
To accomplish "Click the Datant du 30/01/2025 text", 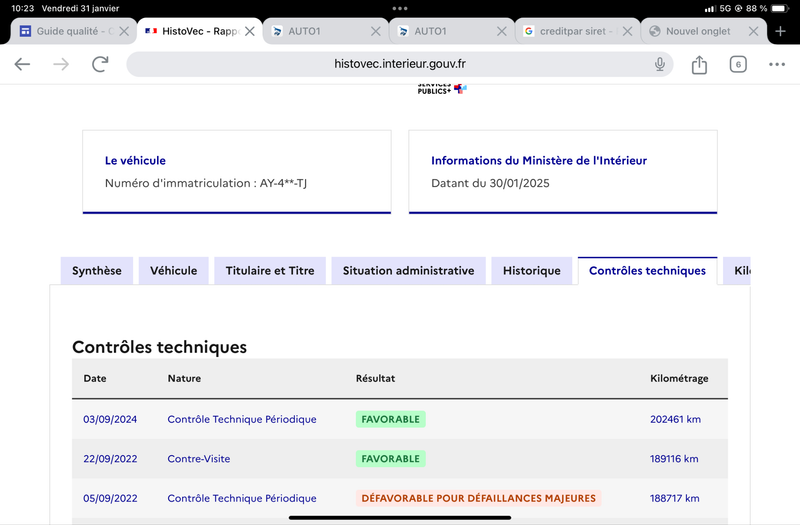I will [490, 183].
